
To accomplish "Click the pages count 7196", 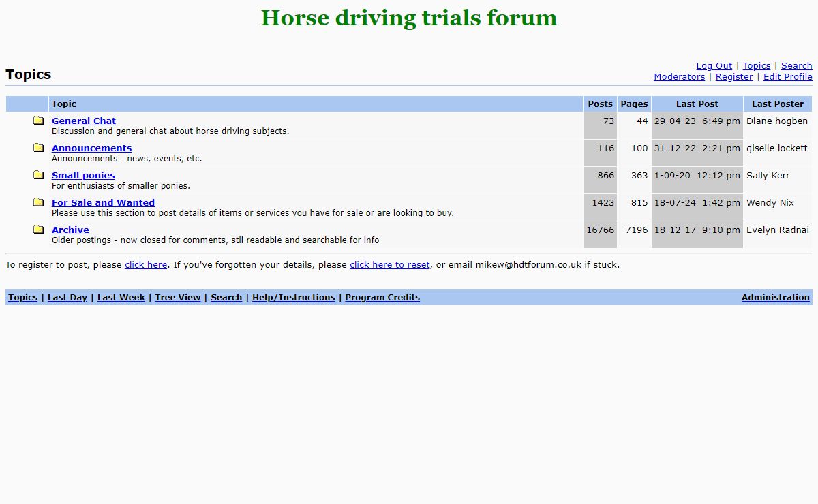I will point(637,230).
